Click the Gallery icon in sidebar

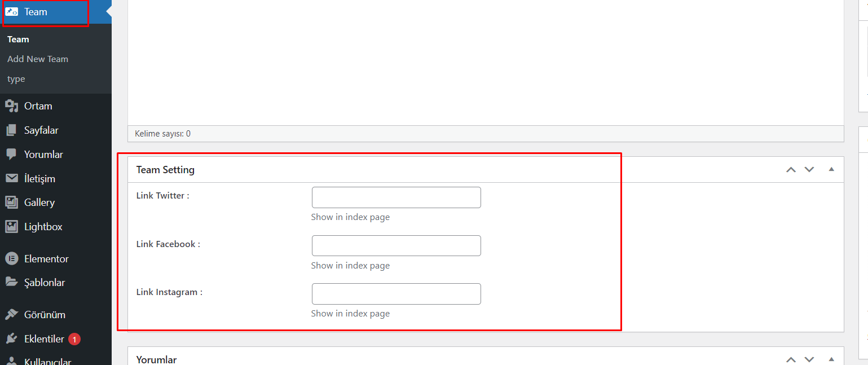(12, 203)
